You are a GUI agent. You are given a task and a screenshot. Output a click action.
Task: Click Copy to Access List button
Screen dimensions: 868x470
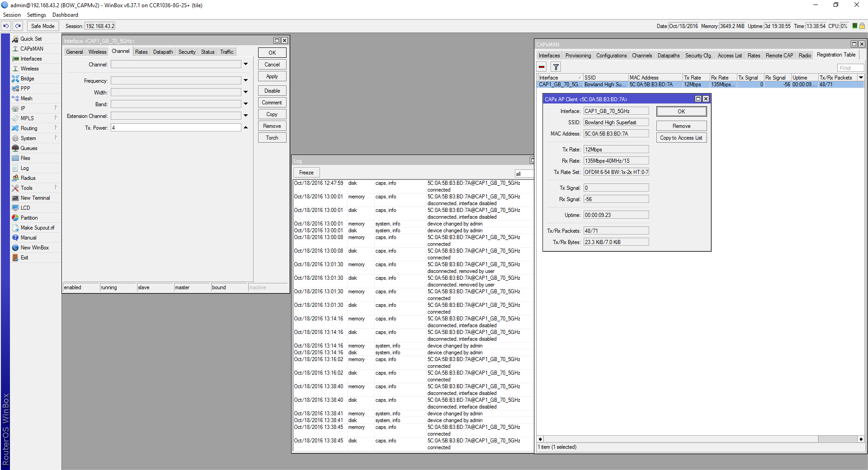[x=681, y=138]
